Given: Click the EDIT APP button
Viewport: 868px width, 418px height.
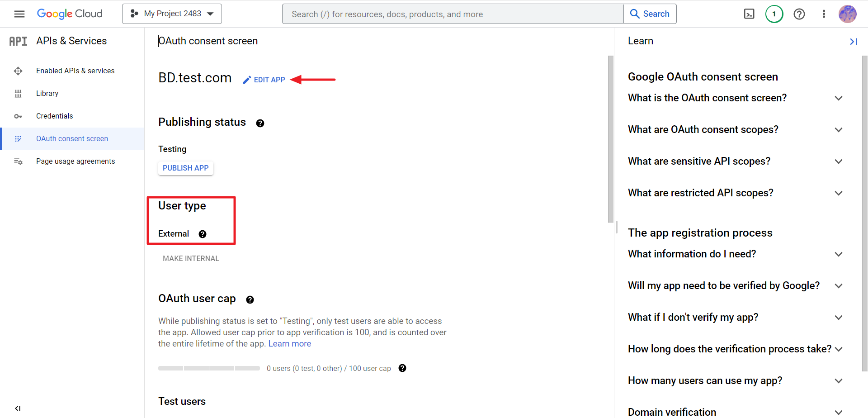Looking at the screenshot, I should 264,80.
